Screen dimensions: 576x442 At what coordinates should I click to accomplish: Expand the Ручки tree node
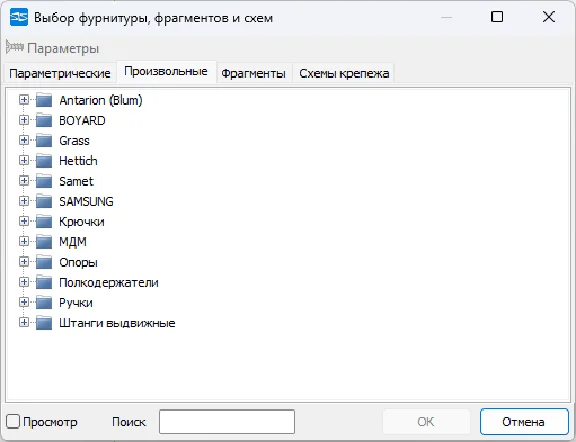click(24, 302)
